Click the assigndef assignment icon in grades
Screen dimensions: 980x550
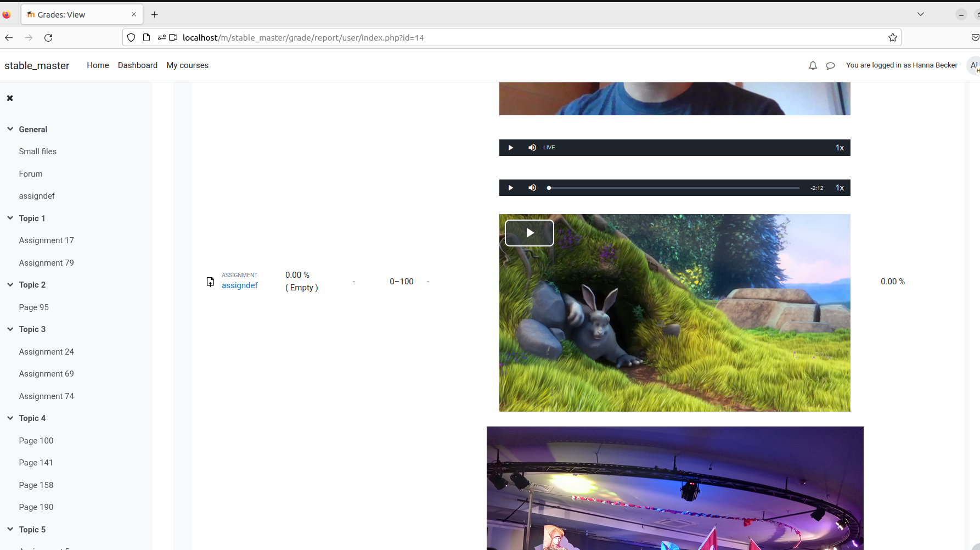tap(210, 282)
